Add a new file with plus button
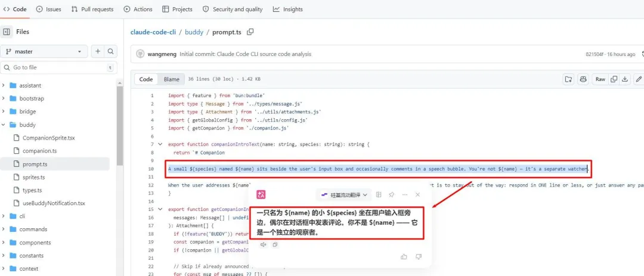Image resolution: width=644 pixels, height=276 pixels. pyautogui.click(x=98, y=51)
